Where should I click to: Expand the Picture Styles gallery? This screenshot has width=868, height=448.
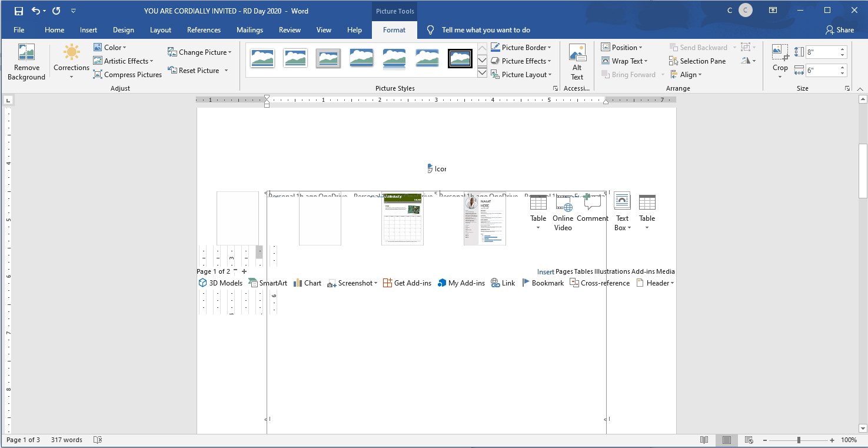[482, 73]
